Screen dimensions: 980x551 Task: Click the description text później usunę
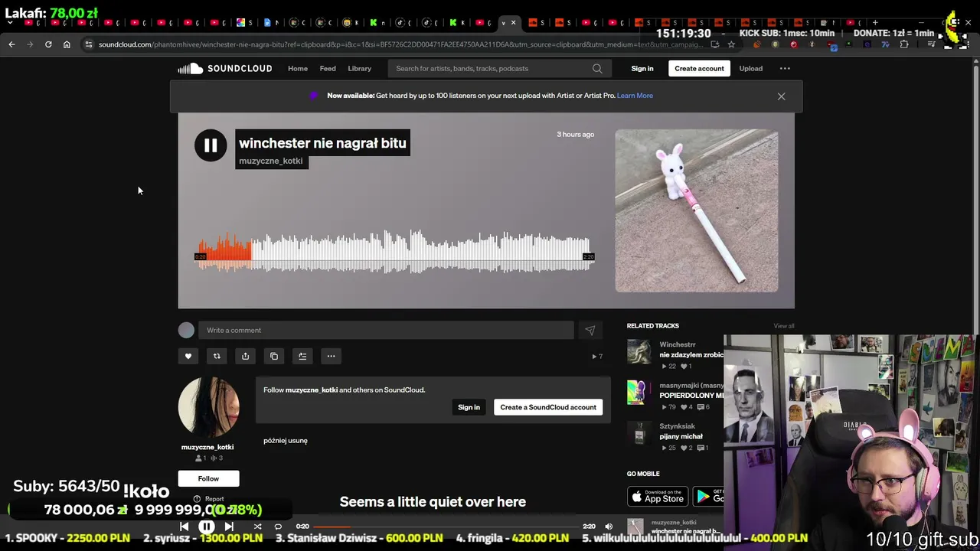tap(286, 441)
